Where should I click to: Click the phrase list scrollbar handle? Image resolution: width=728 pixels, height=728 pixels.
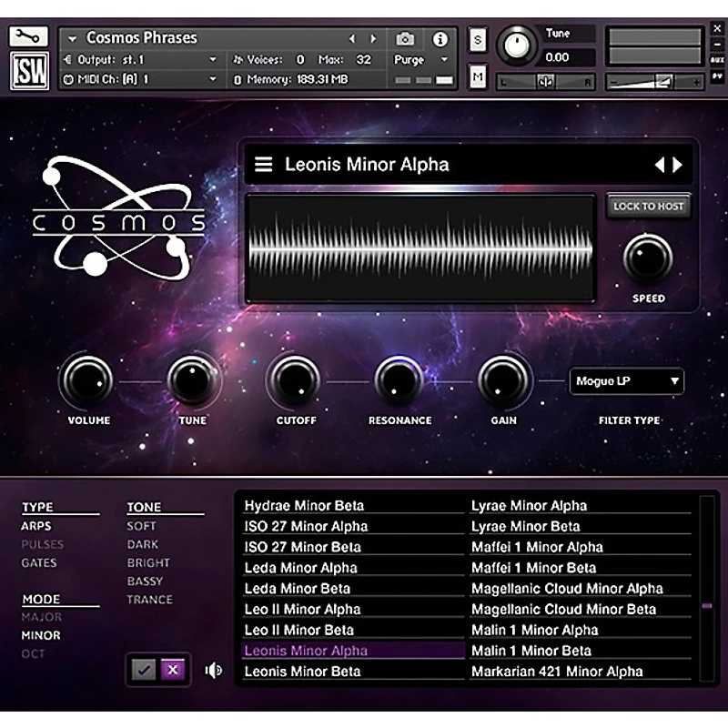point(707,605)
